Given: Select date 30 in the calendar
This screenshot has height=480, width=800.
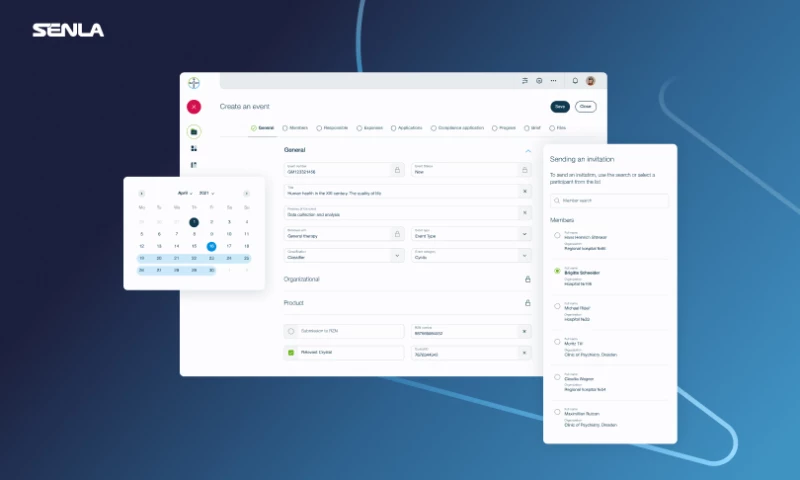Looking at the screenshot, I should (x=211, y=270).
